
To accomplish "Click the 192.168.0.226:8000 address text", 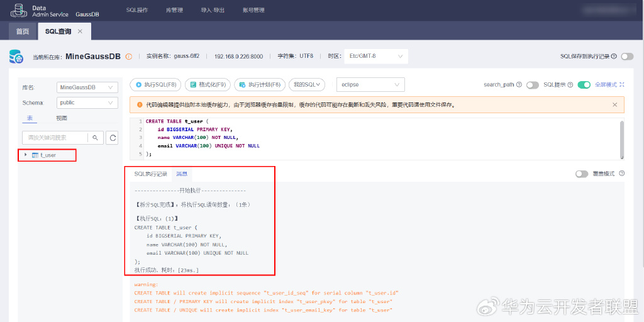I will click(238, 56).
